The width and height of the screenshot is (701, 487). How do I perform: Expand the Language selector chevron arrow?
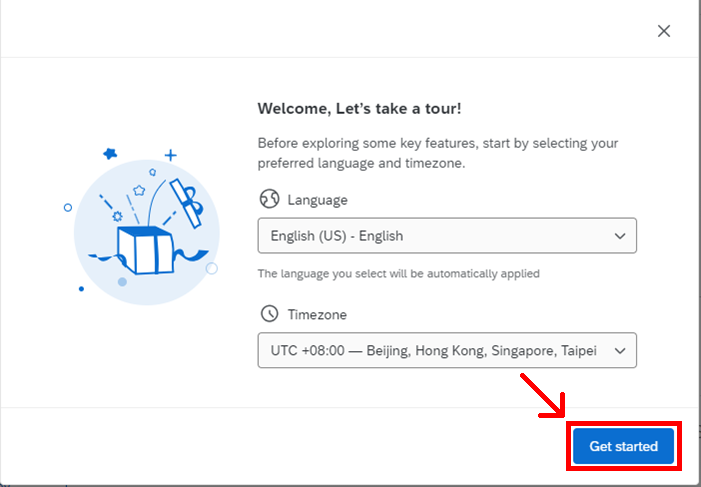pyautogui.click(x=620, y=236)
